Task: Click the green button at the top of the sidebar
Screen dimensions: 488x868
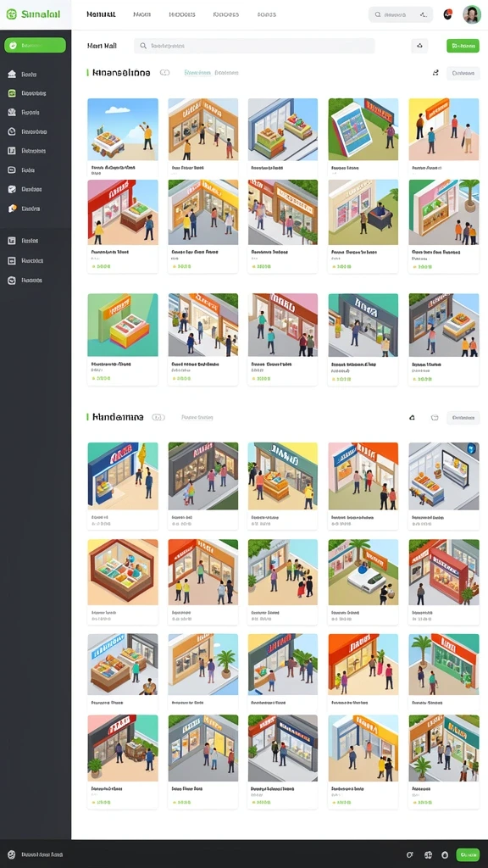Action: tap(35, 46)
